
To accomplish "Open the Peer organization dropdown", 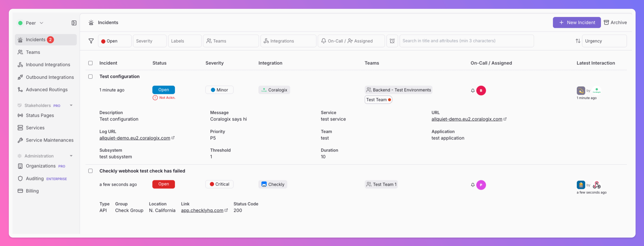I will coord(31,23).
